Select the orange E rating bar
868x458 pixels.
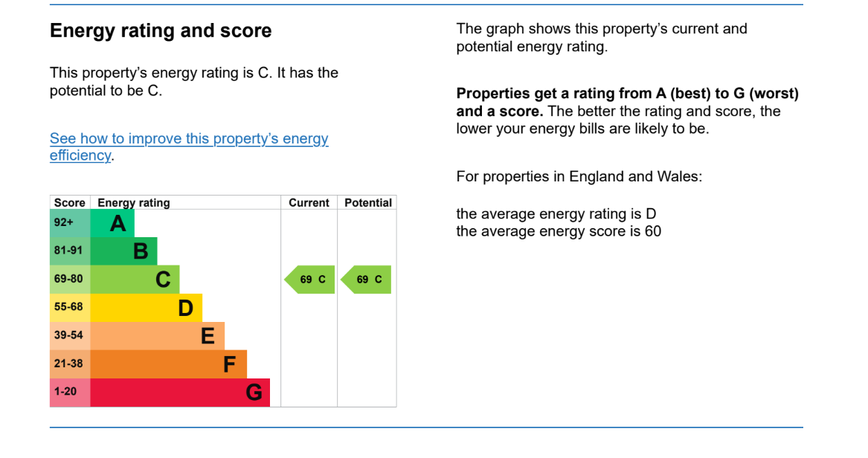point(158,336)
